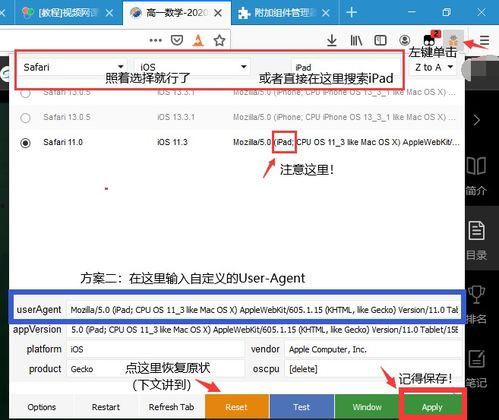Image resolution: width=499 pixels, height=420 pixels.
Task: Click the Options button
Action: pyautogui.click(x=42, y=407)
